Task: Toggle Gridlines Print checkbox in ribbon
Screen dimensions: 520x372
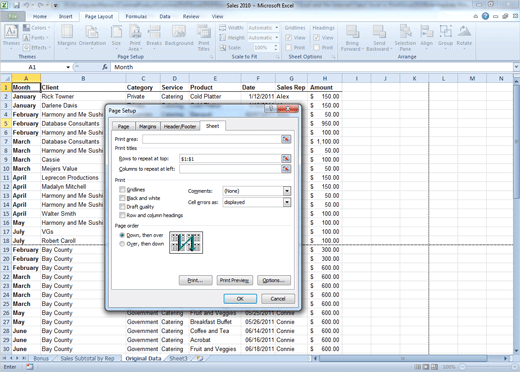Action: pyautogui.click(x=289, y=47)
